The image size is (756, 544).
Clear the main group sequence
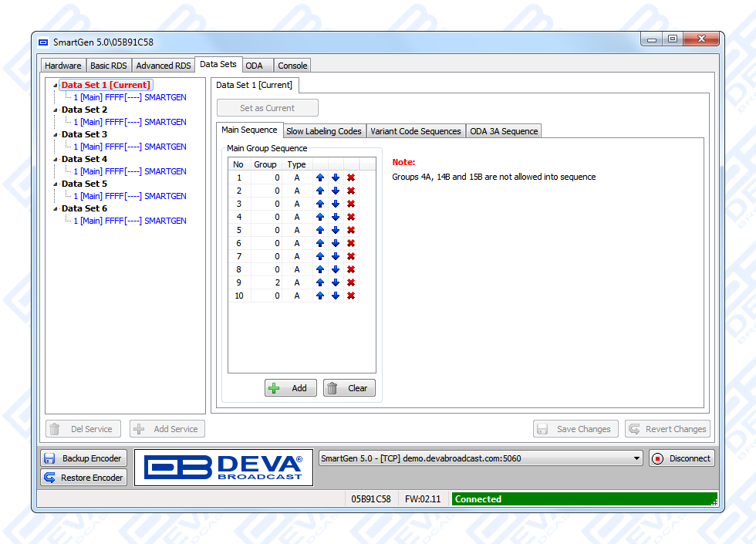349,388
